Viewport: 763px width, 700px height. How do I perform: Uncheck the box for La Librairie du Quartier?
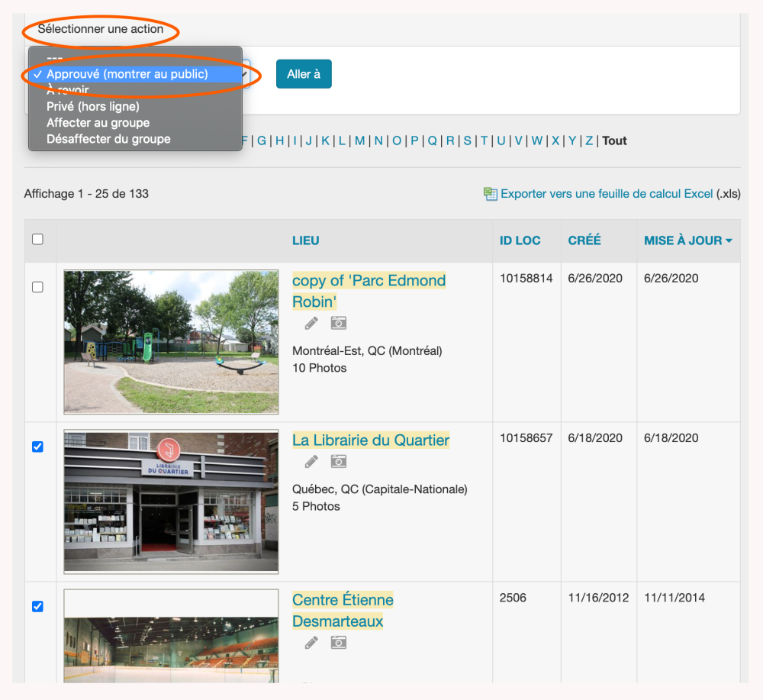(37, 447)
